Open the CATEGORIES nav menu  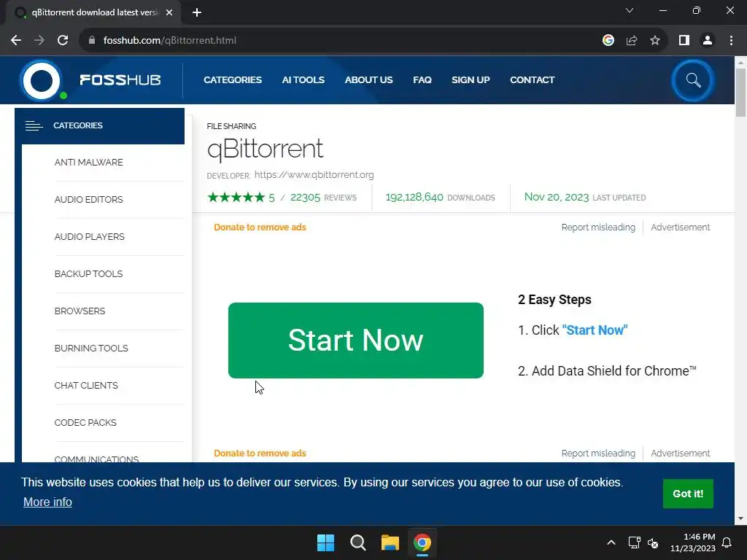(233, 80)
